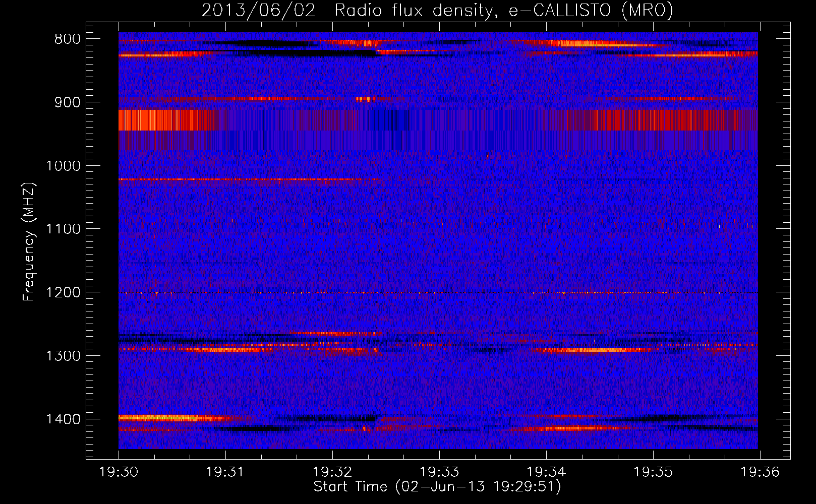Click the 19:36 time tick label
This screenshot has width=816, height=504.
[x=760, y=472]
